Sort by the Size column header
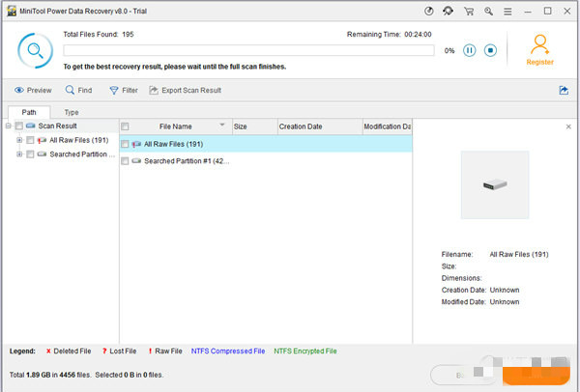This screenshot has width=580, height=392. click(254, 126)
